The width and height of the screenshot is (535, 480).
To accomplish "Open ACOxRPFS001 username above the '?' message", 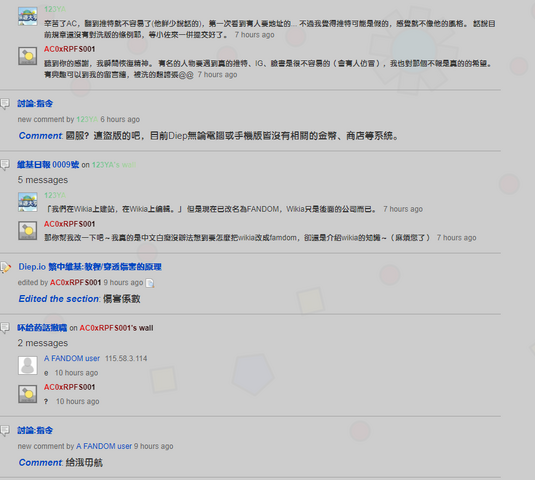I will [x=70, y=387].
